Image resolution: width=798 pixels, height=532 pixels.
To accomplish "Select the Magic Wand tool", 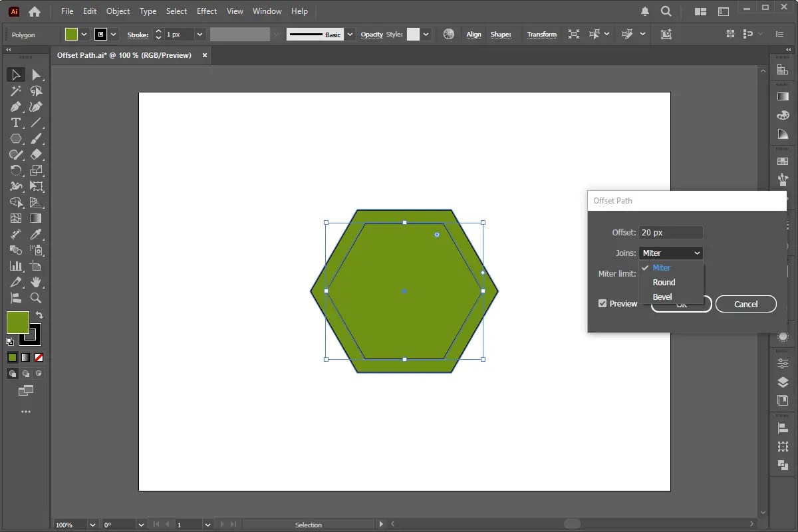I will click(x=16, y=91).
